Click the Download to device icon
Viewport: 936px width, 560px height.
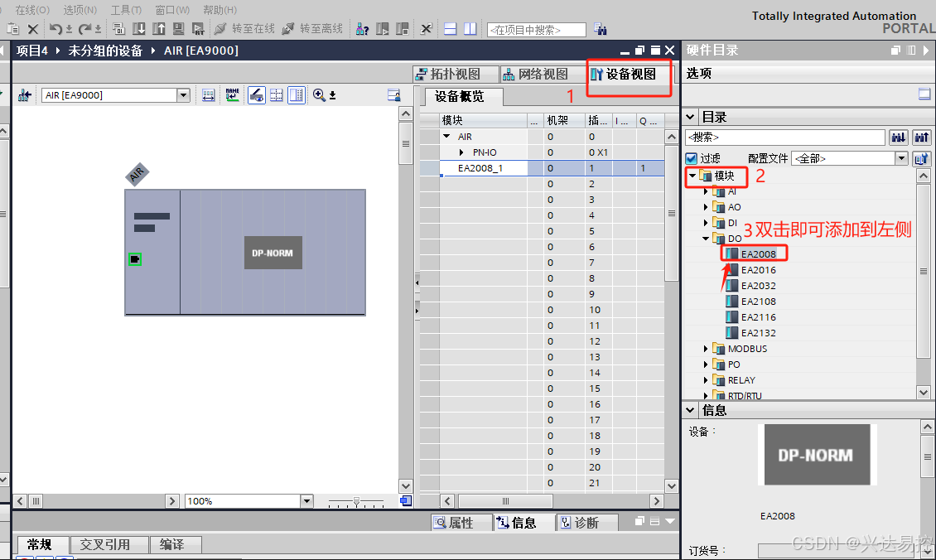point(138,29)
